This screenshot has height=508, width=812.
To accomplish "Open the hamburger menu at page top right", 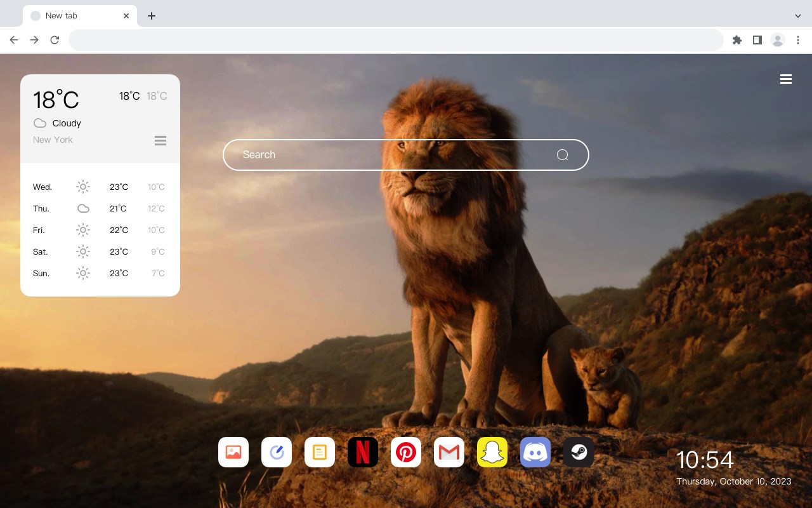I will click(786, 79).
